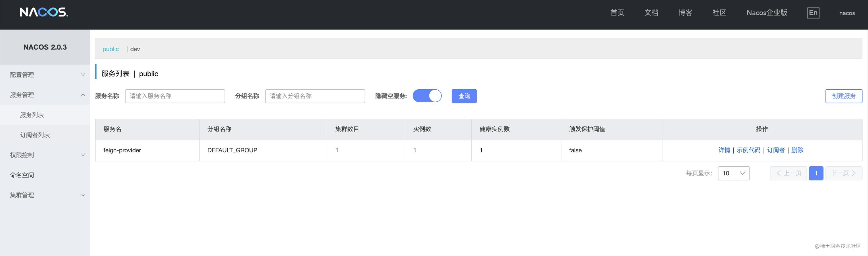Open 服务列表 in the sidebar
Image resolution: width=868 pixels, height=256 pixels.
tap(45, 115)
